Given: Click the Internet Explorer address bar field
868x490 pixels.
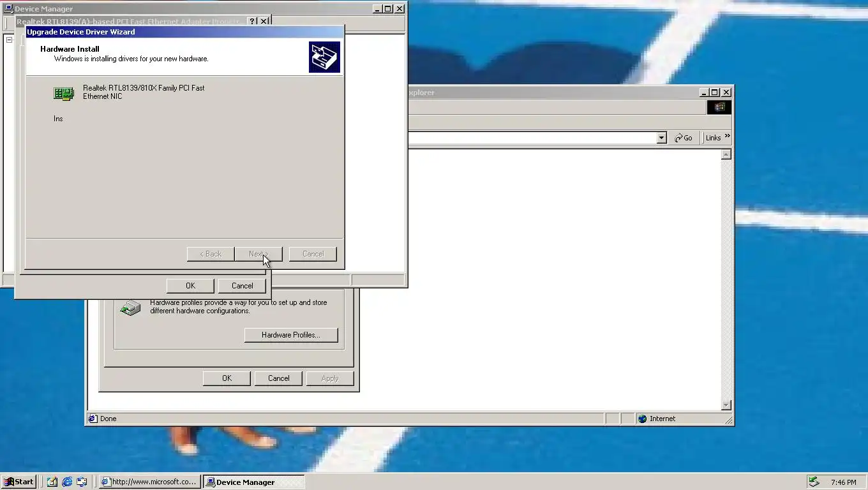Looking at the screenshot, I should point(532,138).
